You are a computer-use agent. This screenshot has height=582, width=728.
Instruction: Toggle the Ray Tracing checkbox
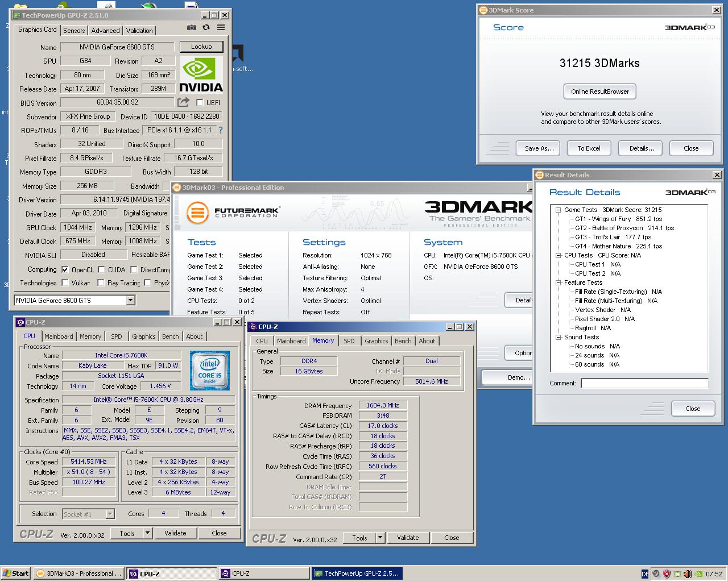click(x=101, y=282)
